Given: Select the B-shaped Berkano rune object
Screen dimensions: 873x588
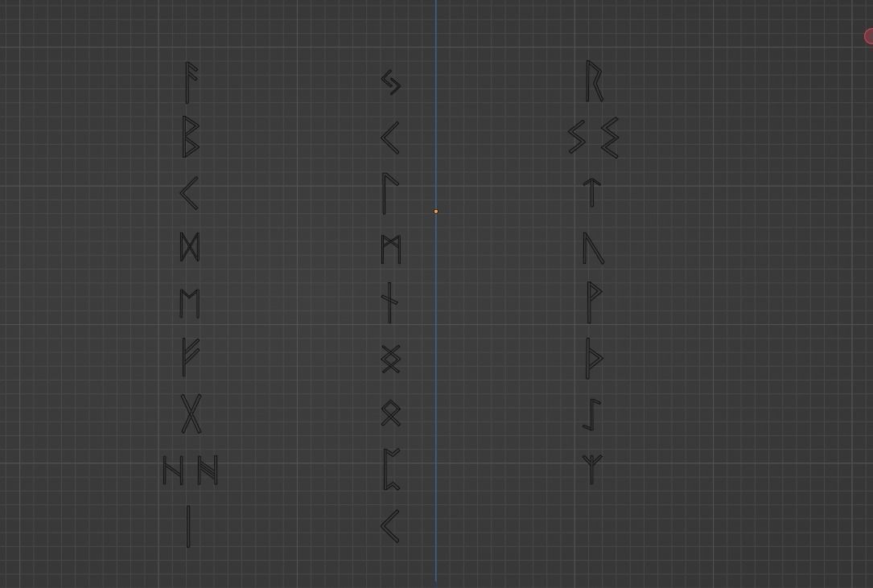Looking at the screenshot, I should (x=191, y=137).
